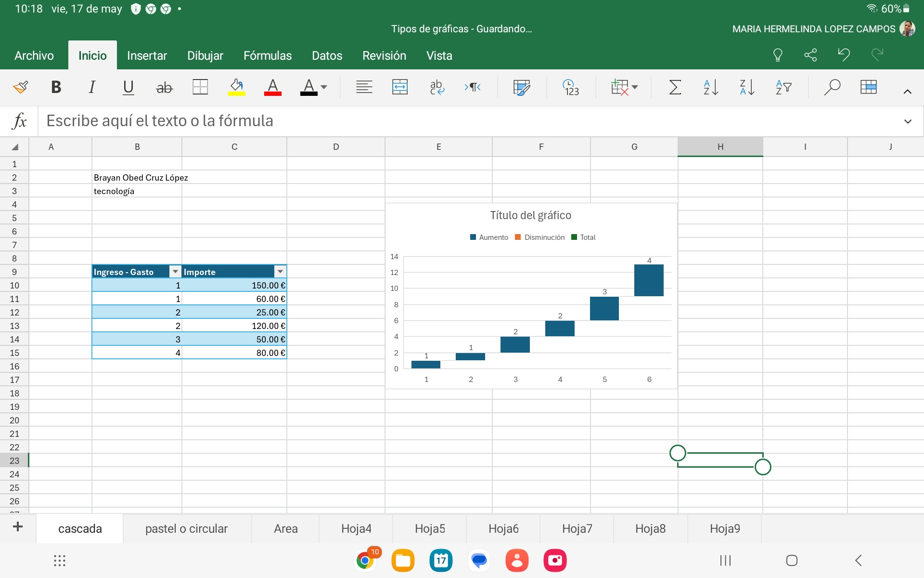Screen dimensions: 924x578
Task: Toggle italic formatting
Action: click(x=92, y=87)
